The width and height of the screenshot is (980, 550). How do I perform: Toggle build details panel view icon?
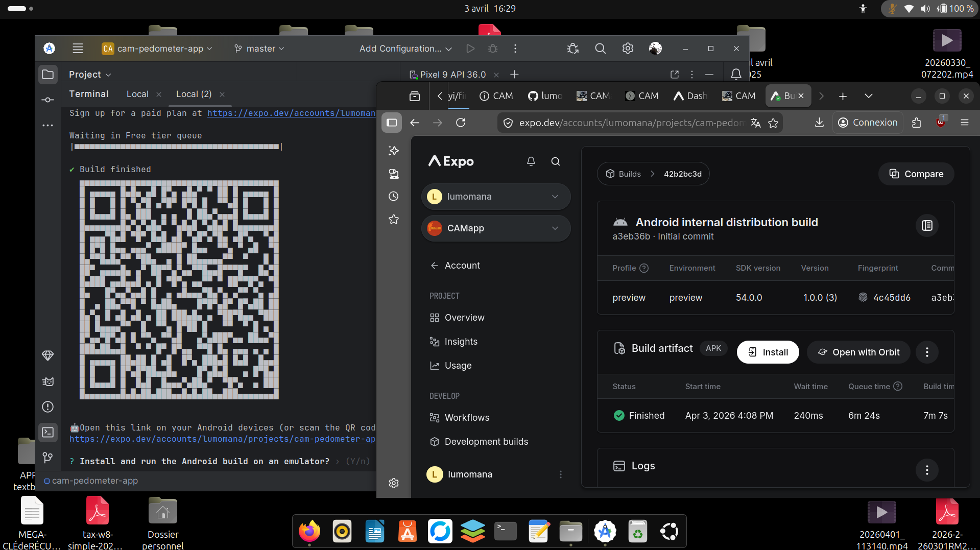pyautogui.click(x=927, y=226)
